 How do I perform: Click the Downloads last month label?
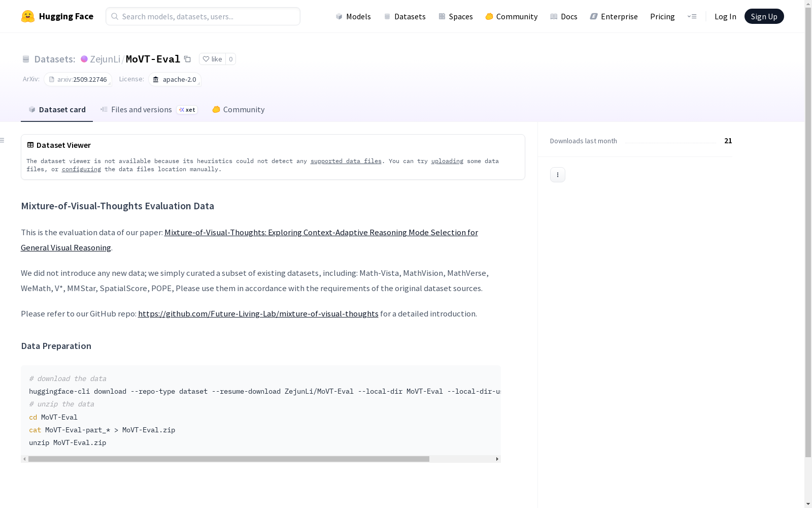pyautogui.click(x=584, y=141)
